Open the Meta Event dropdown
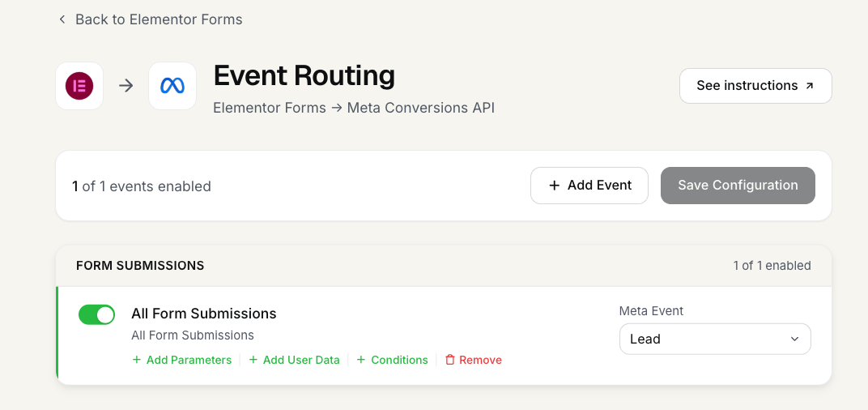868x410 pixels. pyautogui.click(x=715, y=339)
